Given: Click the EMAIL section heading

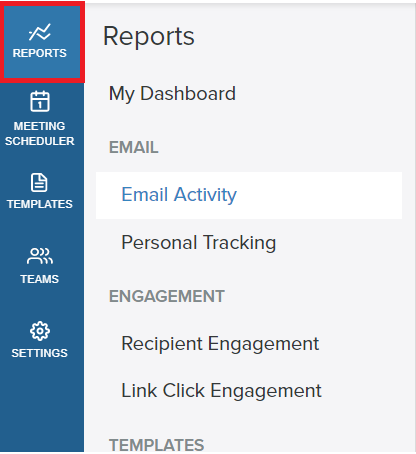Looking at the screenshot, I should [x=134, y=147].
